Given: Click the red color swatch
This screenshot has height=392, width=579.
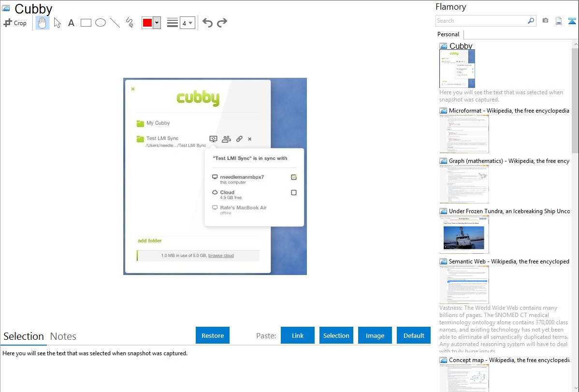Looking at the screenshot, I should (x=147, y=23).
